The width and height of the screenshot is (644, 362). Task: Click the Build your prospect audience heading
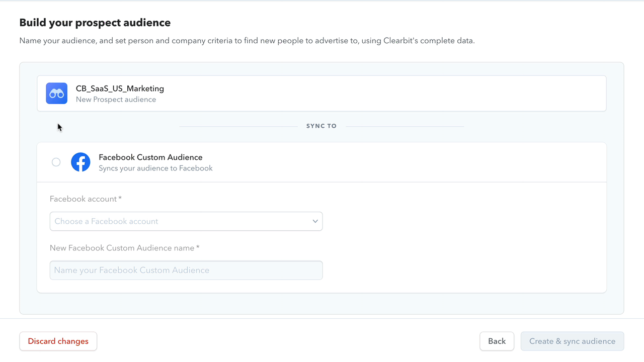95,23
